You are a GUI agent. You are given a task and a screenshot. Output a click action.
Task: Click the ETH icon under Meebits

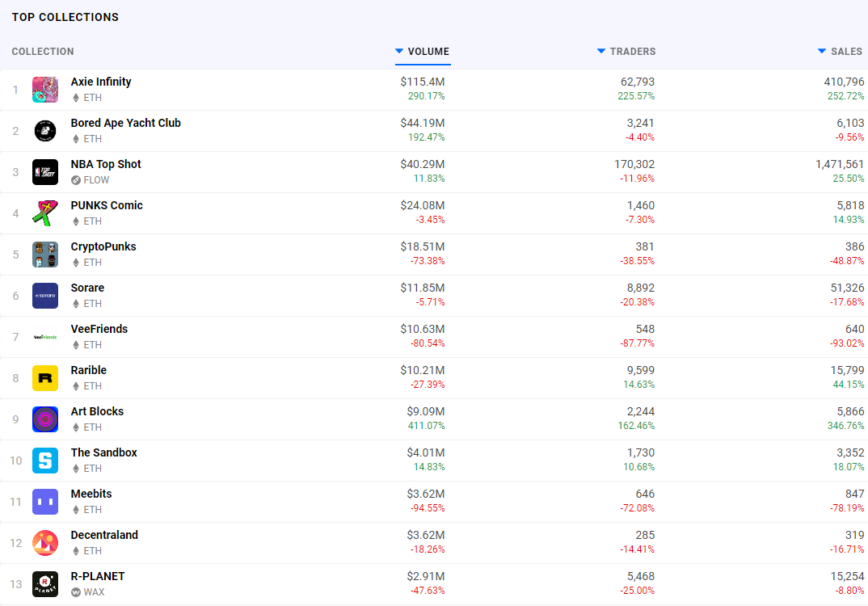point(76,511)
